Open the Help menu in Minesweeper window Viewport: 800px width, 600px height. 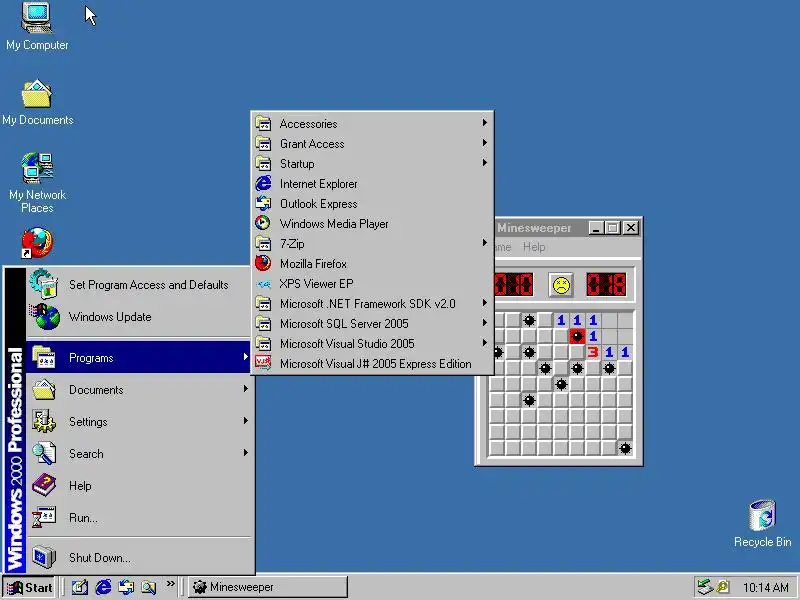(534, 247)
